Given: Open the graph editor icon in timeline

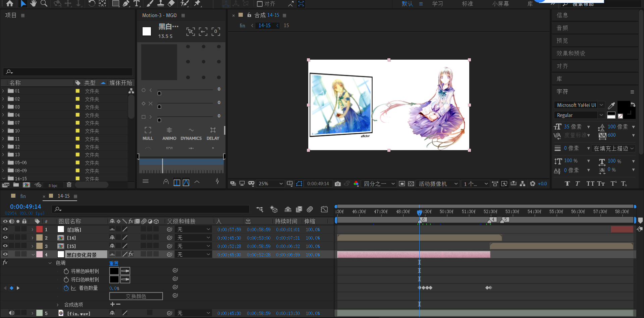Looking at the screenshot, I should tap(324, 209).
